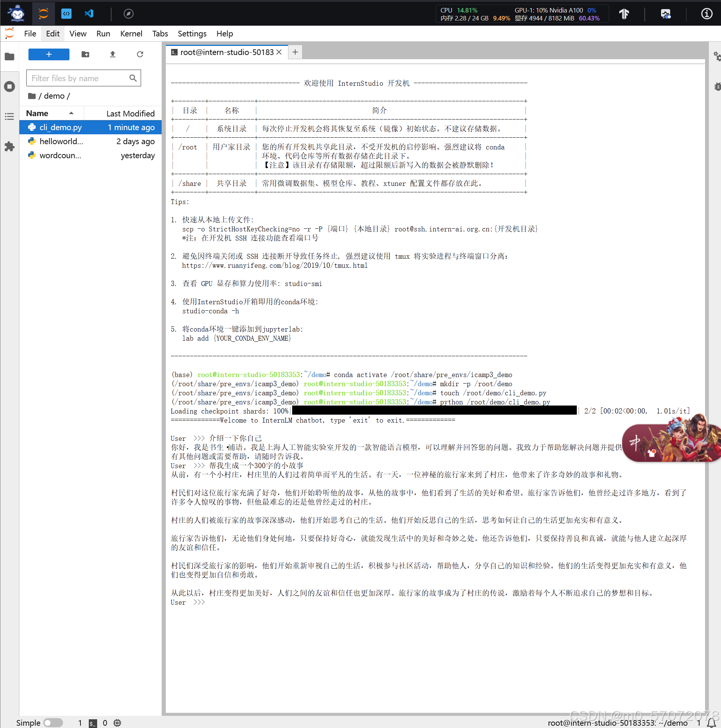Open the debugger bug icon on right sidebar
Viewport: 721px width, 728px height.
point(717,86)
